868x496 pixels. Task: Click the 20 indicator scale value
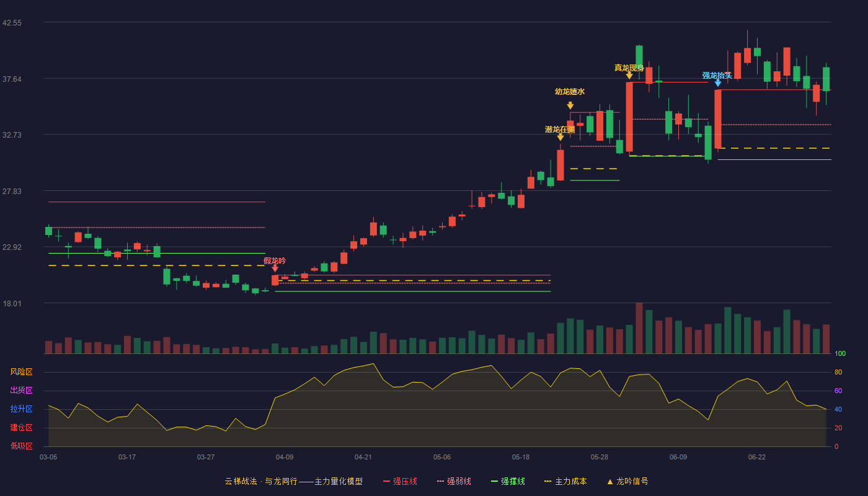coord(838,428)
